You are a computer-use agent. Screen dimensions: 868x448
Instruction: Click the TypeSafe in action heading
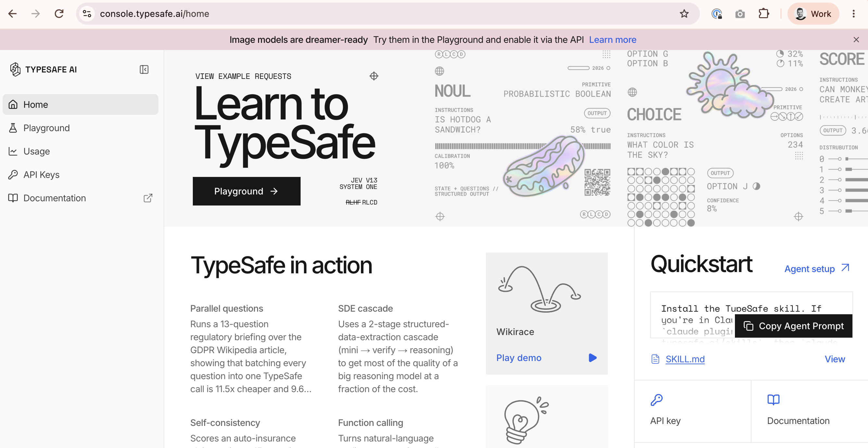pyautogui.click(x=281, y=266)
